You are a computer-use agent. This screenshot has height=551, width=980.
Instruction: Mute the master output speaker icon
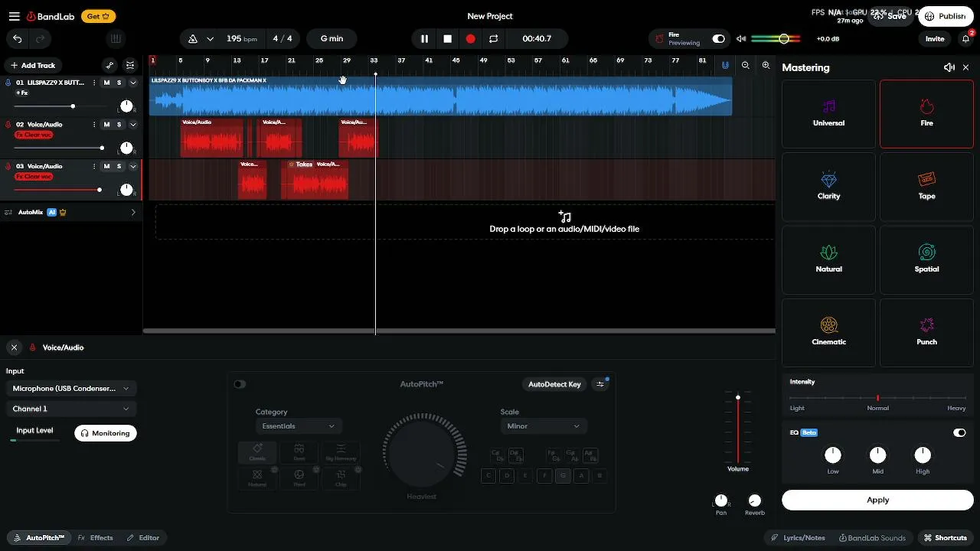coord(741,39)
